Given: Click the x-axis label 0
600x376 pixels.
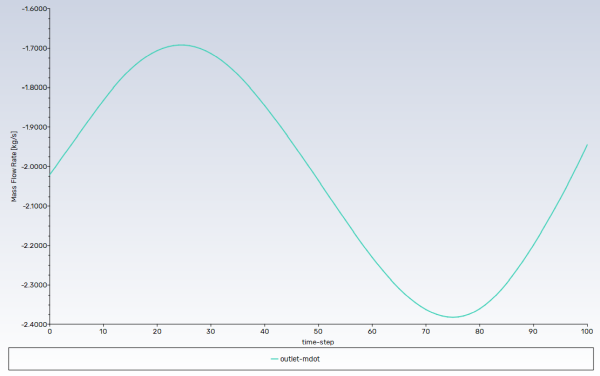Looking at the screenshot, I should (x=50, y=332).
